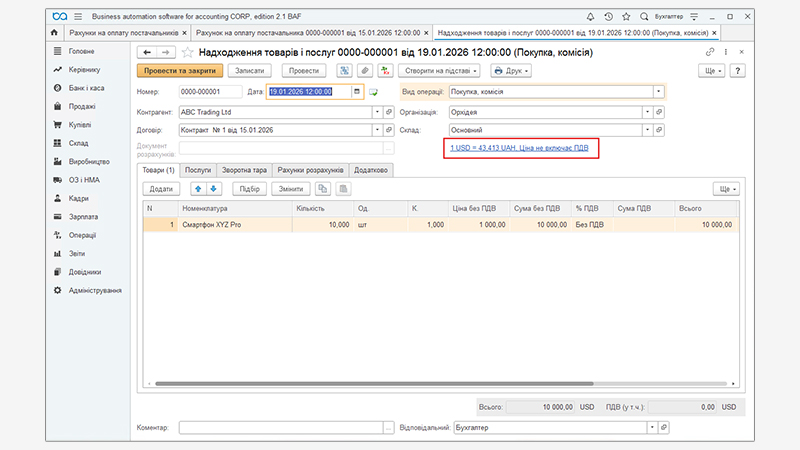Click the USD exchange rate and VAT link
The height and width of the screenshot is (450, 800).
519,148
